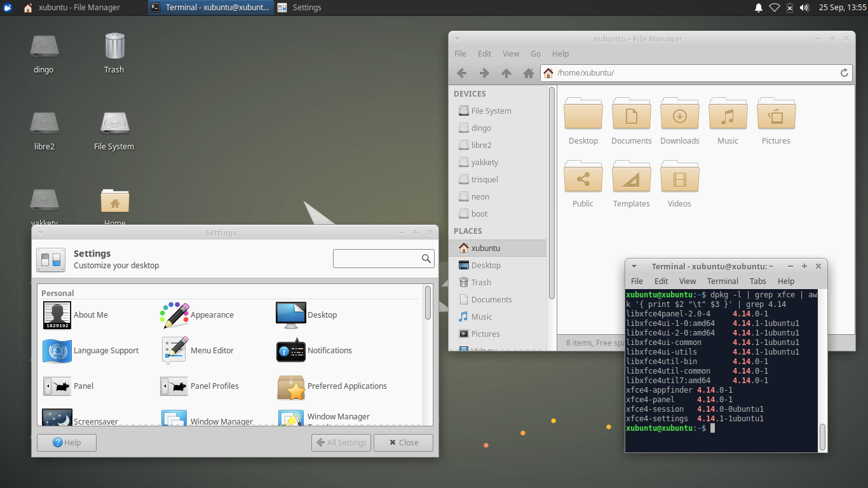Screen dimensions: 868x488
Task: Open the Menu Editor settings icon
Action: (173, 350)
